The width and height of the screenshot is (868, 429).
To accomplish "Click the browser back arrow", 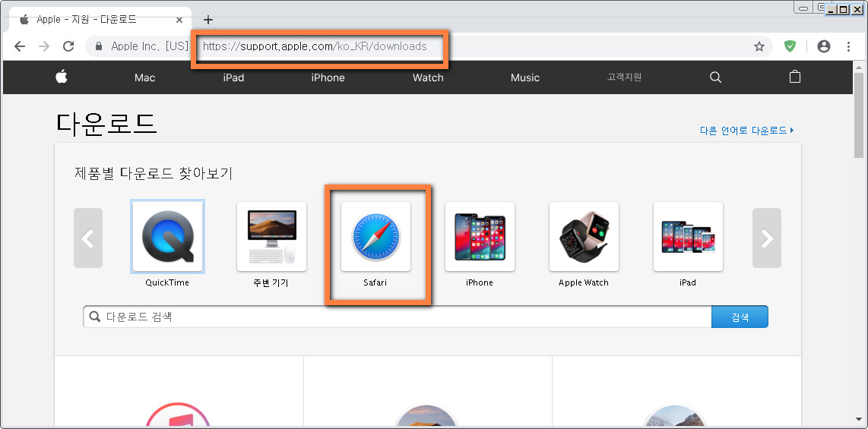I will [20, 46].
